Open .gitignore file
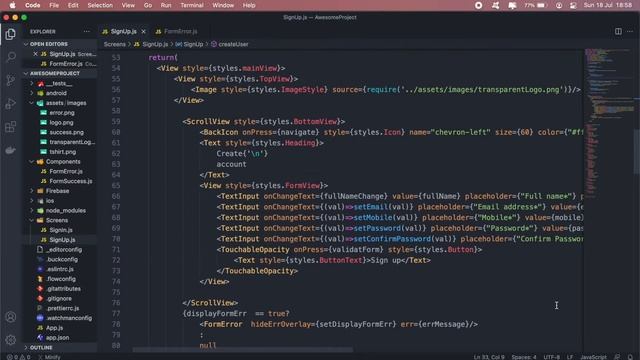640x360 pixels. coord(59,298)
